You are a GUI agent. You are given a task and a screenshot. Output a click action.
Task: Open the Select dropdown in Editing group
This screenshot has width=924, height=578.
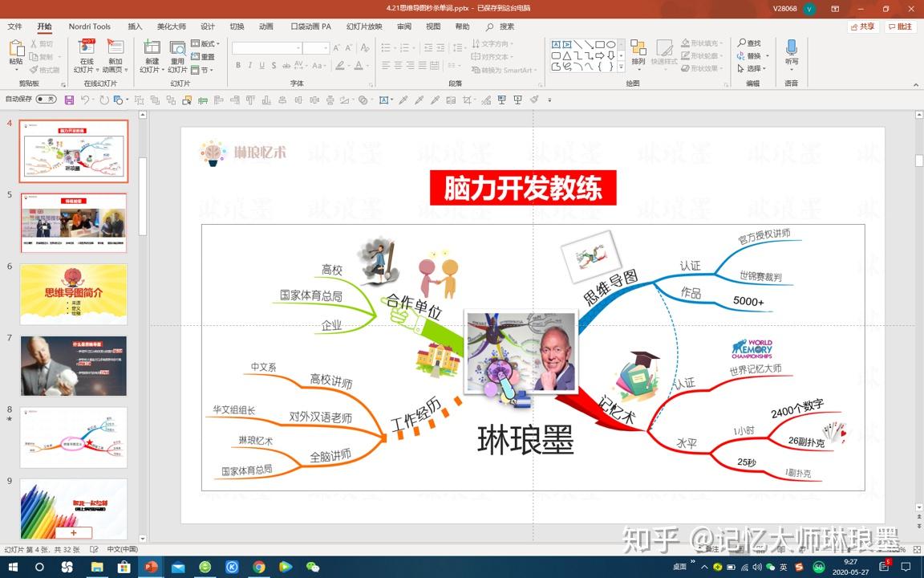(x=752, y=69)
